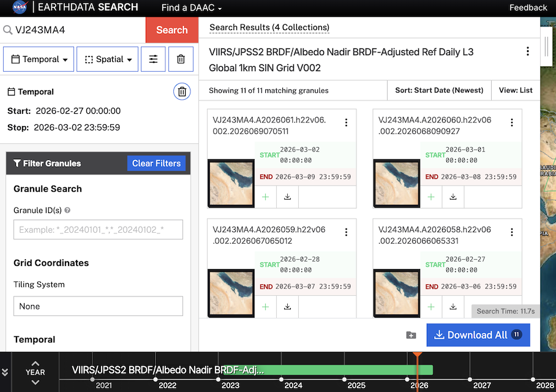Click Feedback in top bar

click(528, 7)
